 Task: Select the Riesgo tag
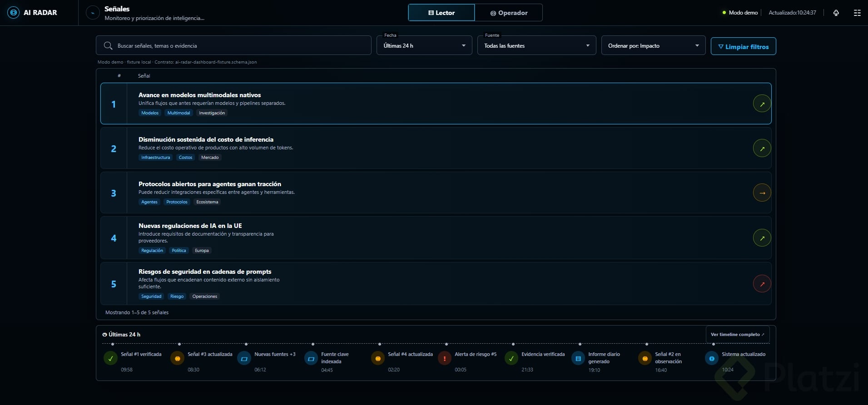177,296
